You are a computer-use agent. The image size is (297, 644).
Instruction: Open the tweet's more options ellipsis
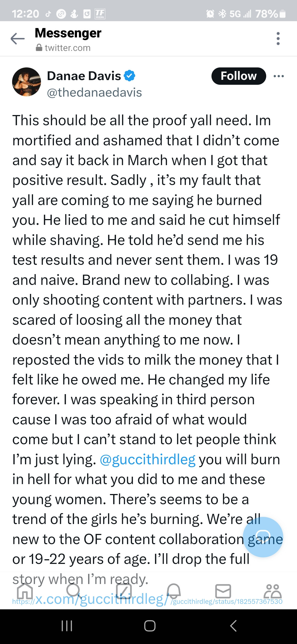[279, 76]
